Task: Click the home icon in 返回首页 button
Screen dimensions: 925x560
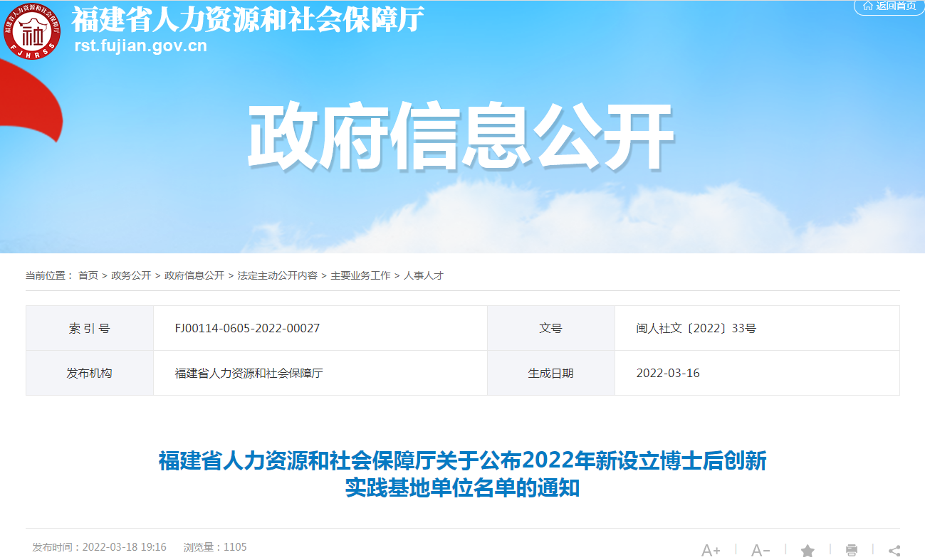Action: tap(867, 6)
